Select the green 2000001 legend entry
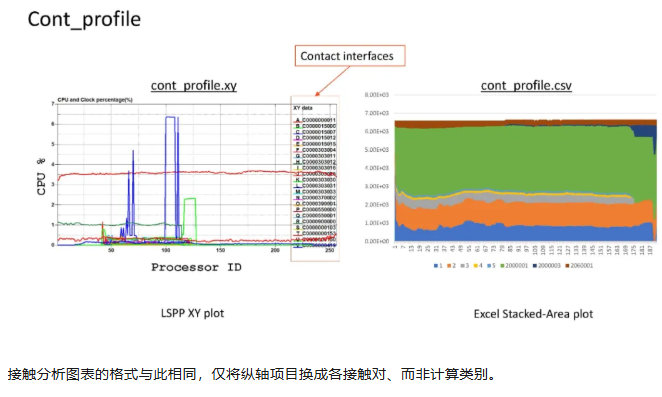 (x=514, y=266)
